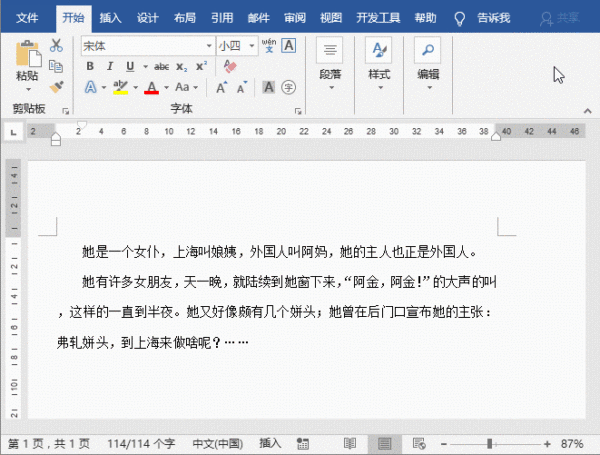Toggle Bold formatting
The image size is (600, 455).
point(90,66)
